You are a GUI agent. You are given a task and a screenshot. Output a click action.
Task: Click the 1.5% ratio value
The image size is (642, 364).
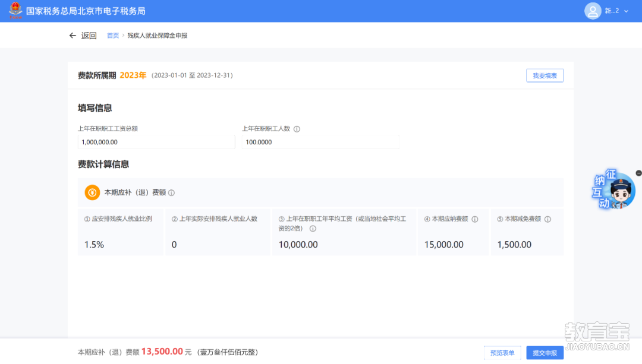(94, 245)
